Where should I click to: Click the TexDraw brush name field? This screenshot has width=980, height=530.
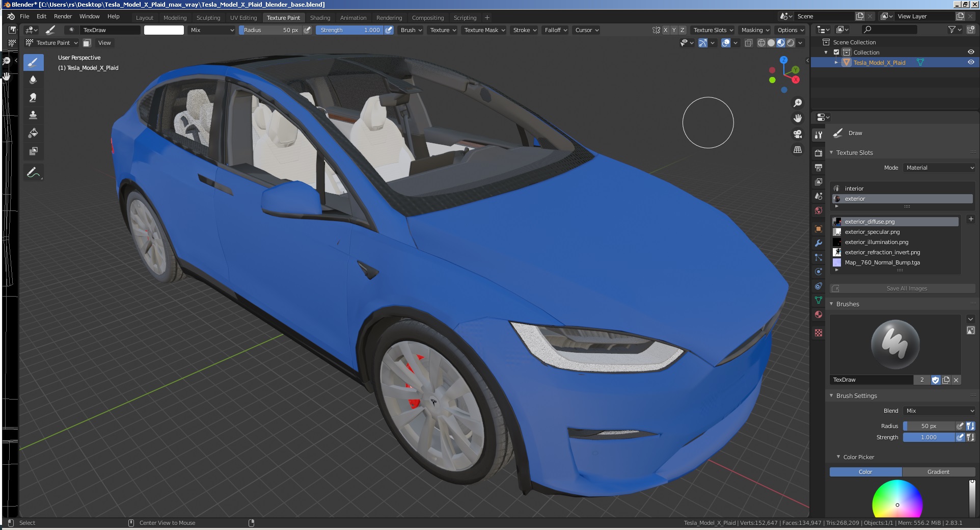pos(871,380)
